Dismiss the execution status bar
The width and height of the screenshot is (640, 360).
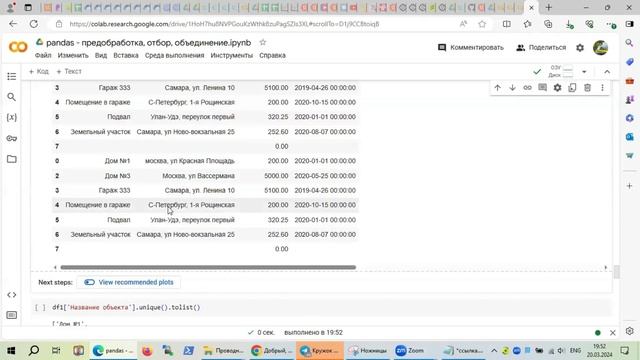coord(613,333)
